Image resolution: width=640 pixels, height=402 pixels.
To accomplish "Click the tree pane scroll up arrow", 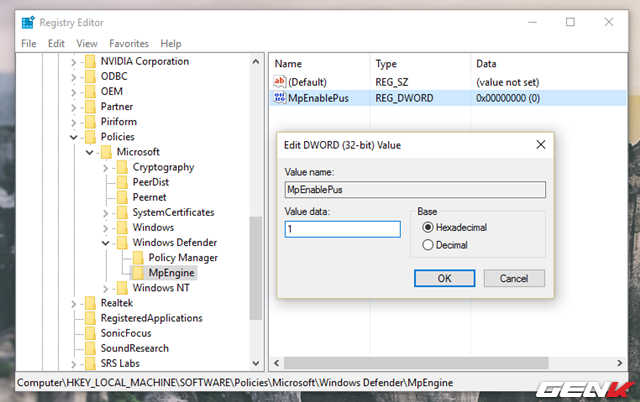I will [256, 62].
